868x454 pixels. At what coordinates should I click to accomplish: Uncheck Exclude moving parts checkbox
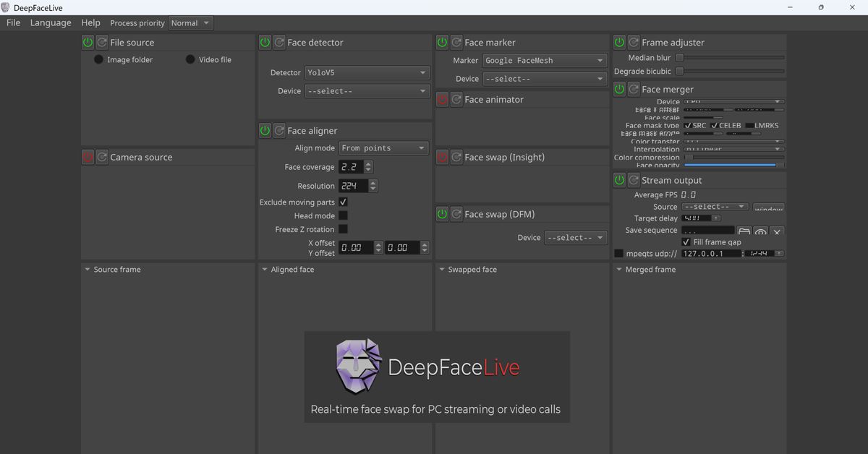343,202
